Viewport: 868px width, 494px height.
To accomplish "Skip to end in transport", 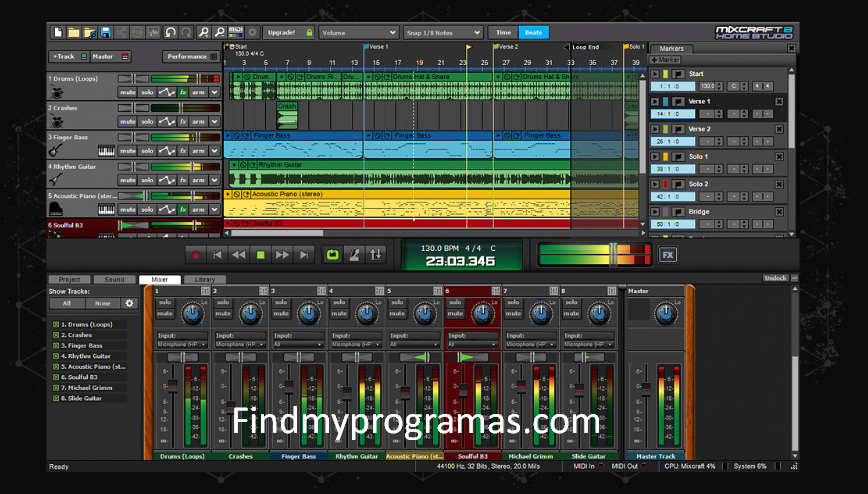I will click(x=303, y=255).
